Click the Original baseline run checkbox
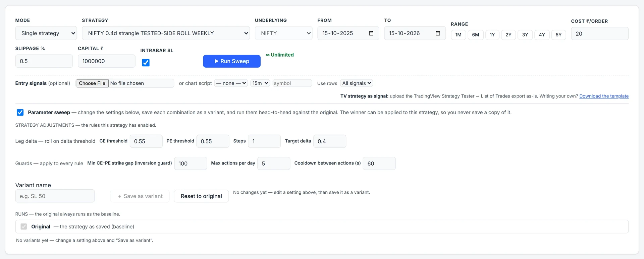 tap(23, 226)
